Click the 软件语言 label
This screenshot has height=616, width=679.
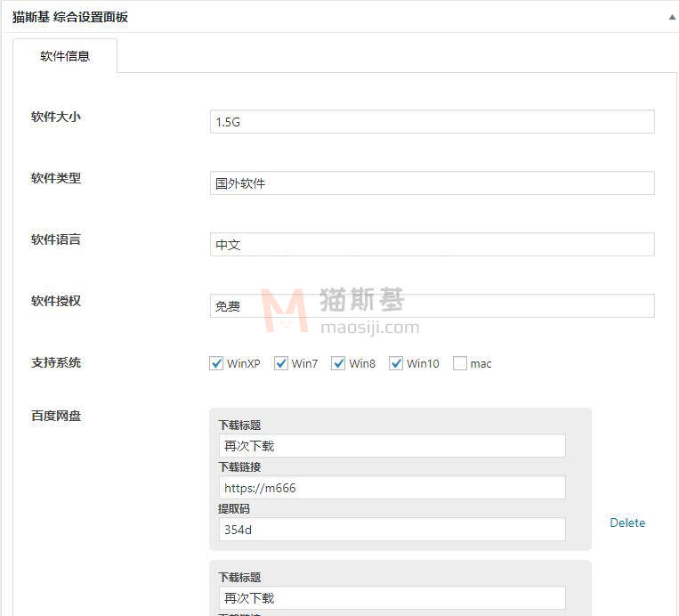[56, 240]
